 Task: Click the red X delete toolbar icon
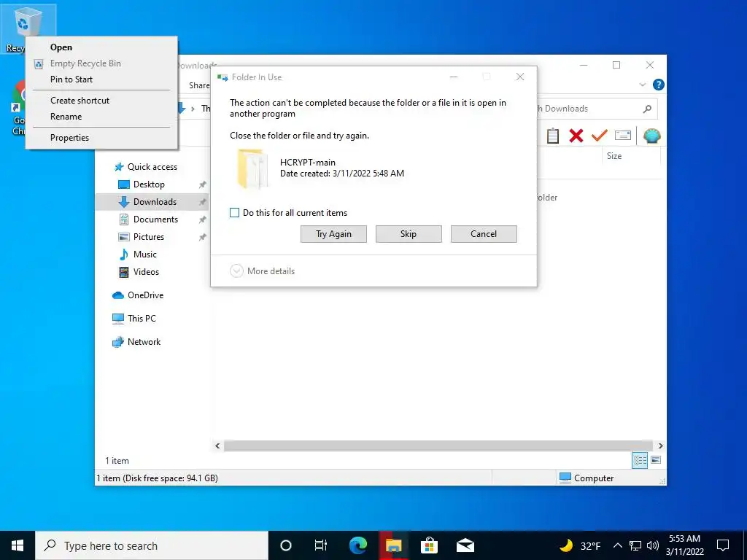[x=576, y=136]
